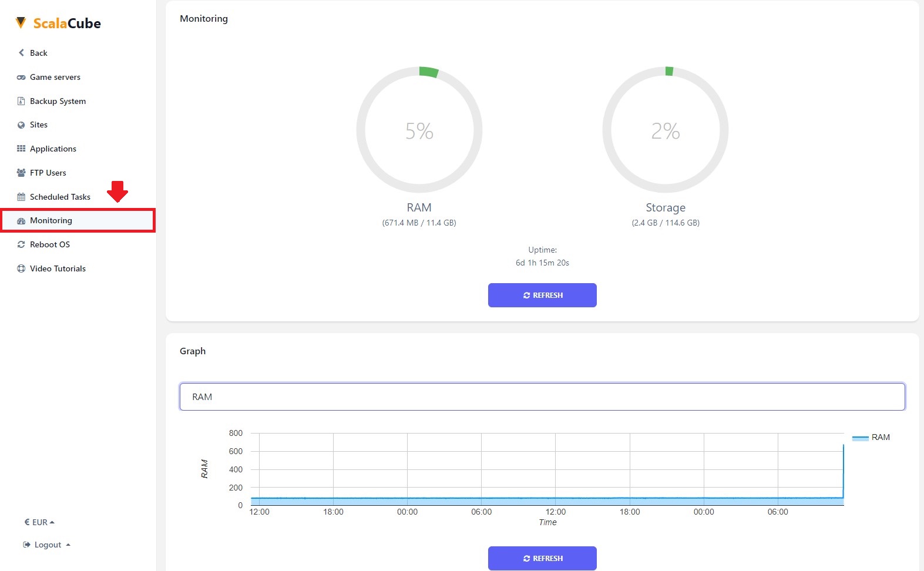
Task: Click the ScalaCube logo
Action: click(x=58, y=23)
